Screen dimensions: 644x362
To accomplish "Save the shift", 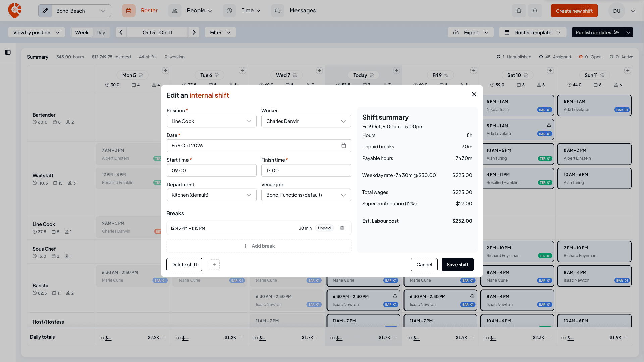I will pyautogui.click(x=458, y=265).
